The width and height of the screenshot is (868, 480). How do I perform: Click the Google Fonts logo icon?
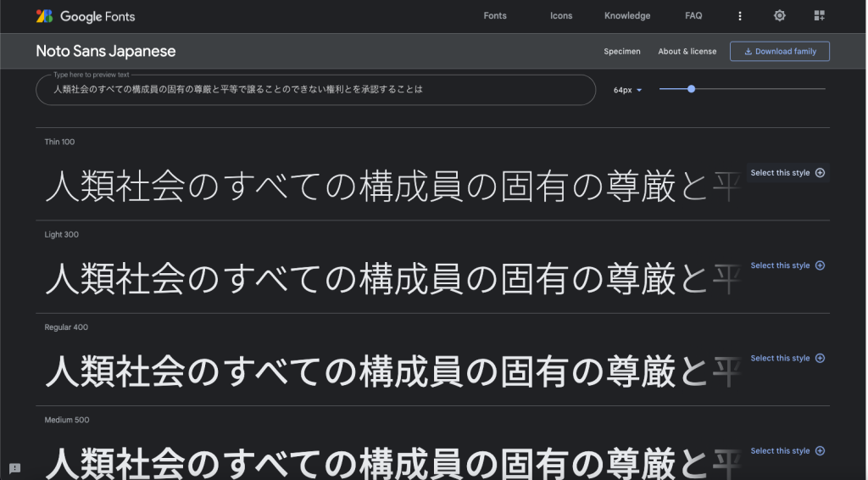44,16
